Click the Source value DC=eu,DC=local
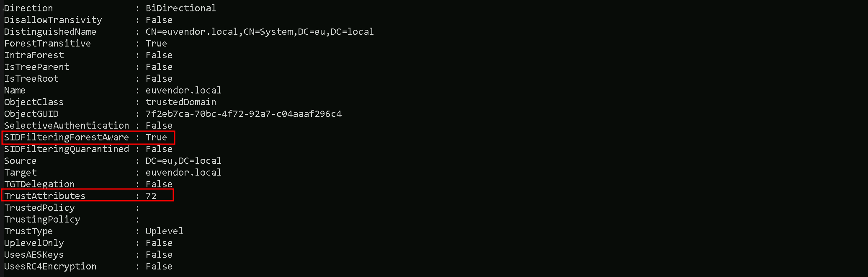This screenshot has width=868, height=277. (x=183, y=161)
